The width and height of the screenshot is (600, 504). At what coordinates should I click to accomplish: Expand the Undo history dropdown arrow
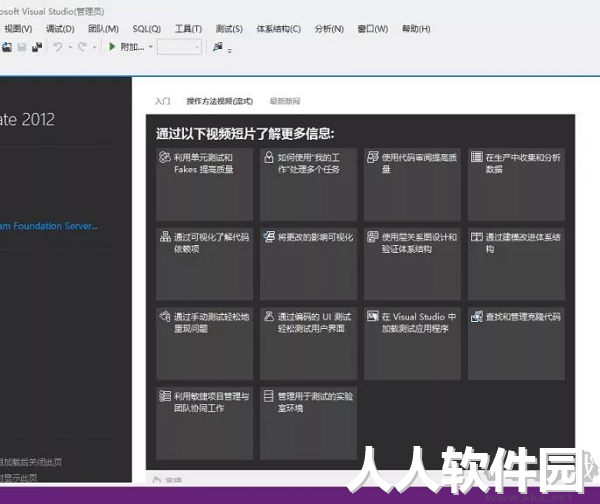coord(70,47)
